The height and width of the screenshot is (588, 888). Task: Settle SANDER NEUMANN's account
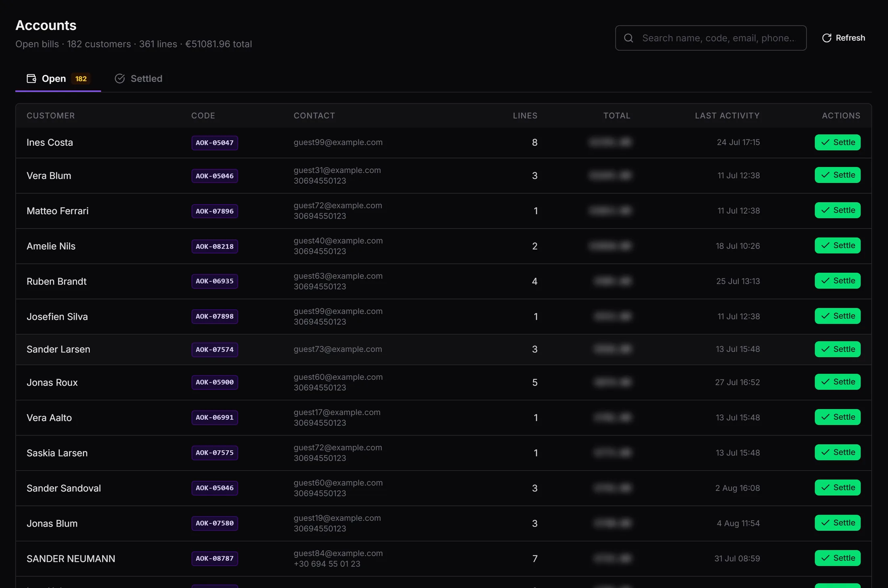838,558
